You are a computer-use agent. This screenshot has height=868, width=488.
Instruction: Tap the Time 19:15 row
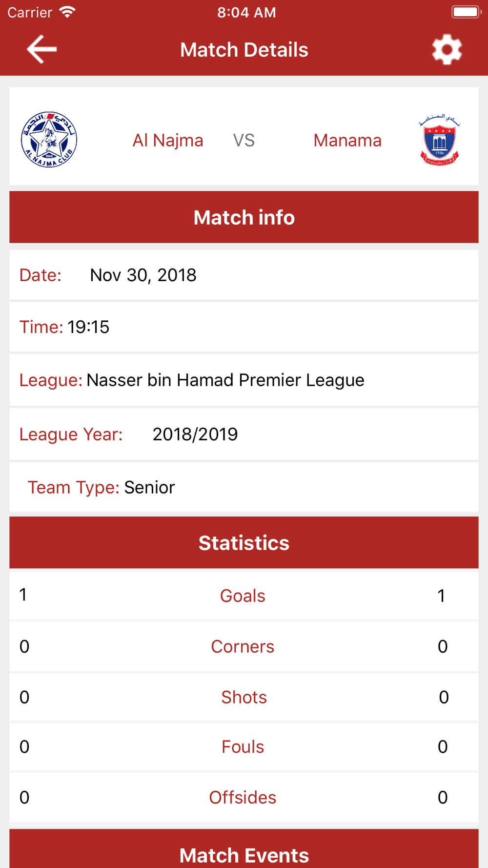click(x=244, y=327)
